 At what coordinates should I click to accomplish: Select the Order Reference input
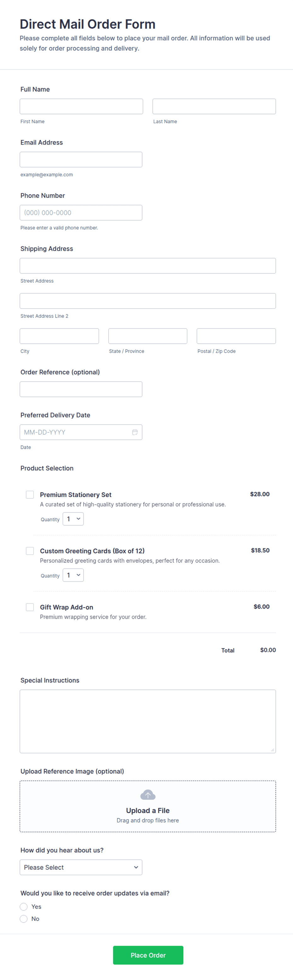(81, 389)
